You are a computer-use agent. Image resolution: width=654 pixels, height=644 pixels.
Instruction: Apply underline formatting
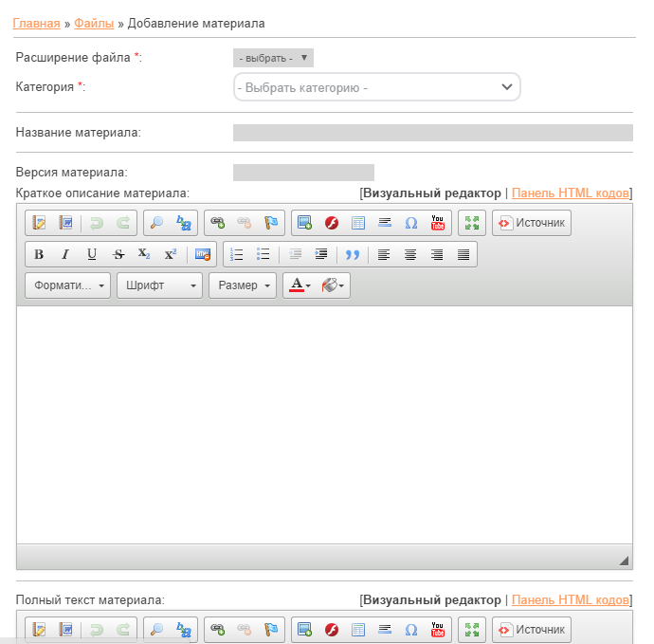pos(92,254)
